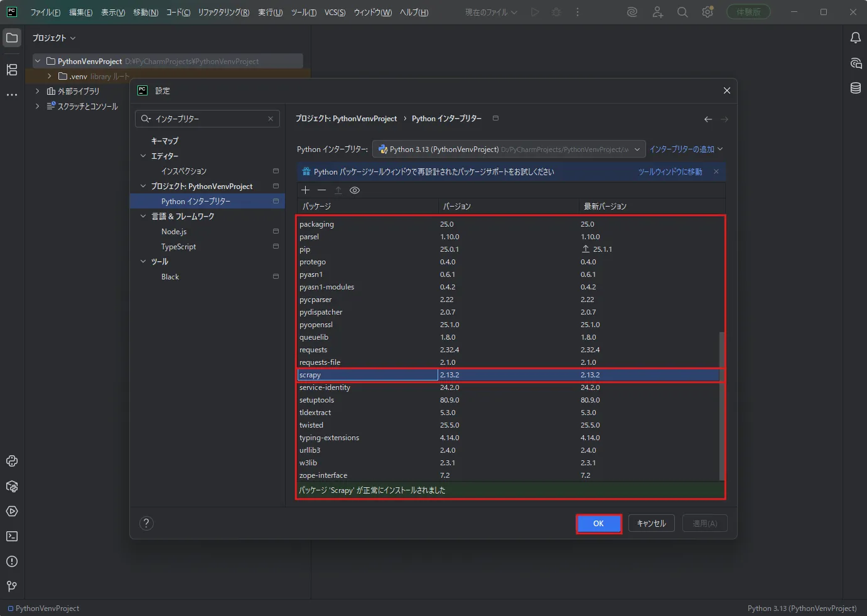The height and width of the screenshot is (616, 867).
Task: Click the ツールウィンドウに移動 link
Action: pos(670,171)
